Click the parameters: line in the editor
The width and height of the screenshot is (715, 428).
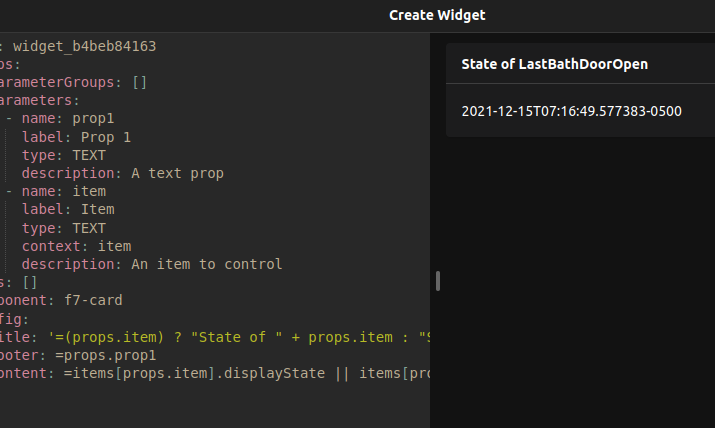(40, 100)
